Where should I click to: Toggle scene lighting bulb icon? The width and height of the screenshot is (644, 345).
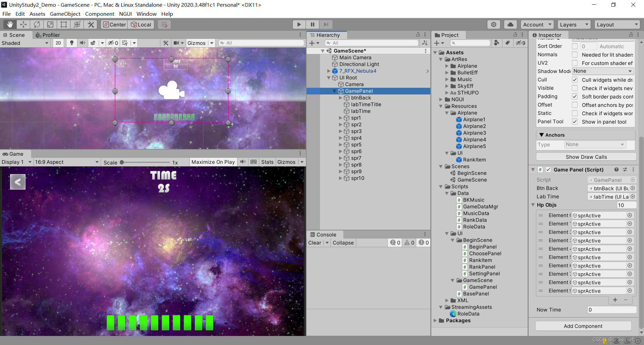(71, 43)
